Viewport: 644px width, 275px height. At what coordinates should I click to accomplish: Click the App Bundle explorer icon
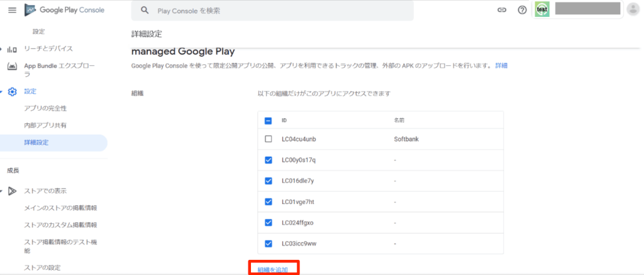coord(13,66)
